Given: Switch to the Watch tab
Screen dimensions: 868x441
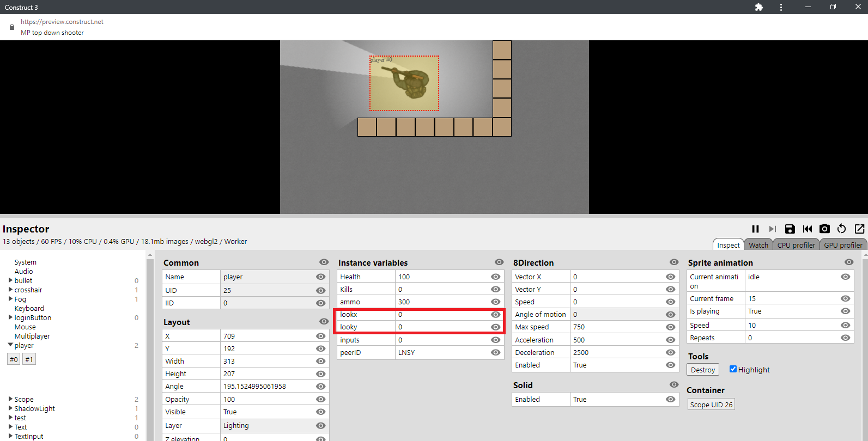Looking at the screenshot, I should 758,245.
